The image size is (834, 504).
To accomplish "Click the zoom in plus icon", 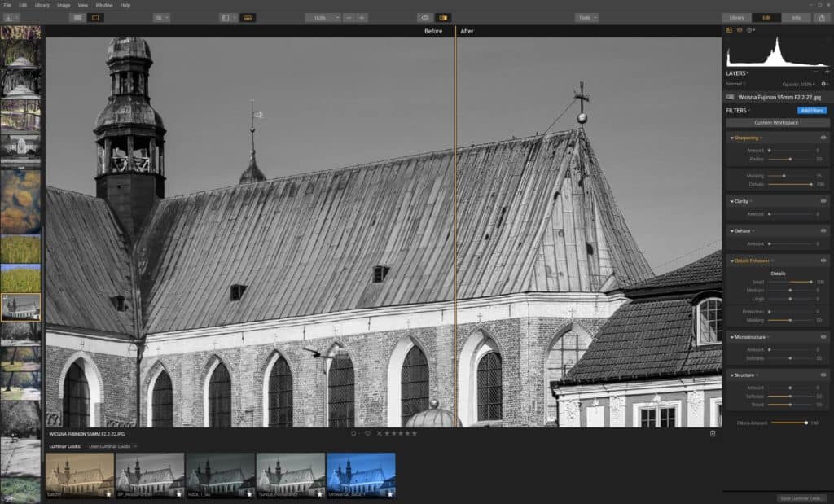I will coord(361,16).
